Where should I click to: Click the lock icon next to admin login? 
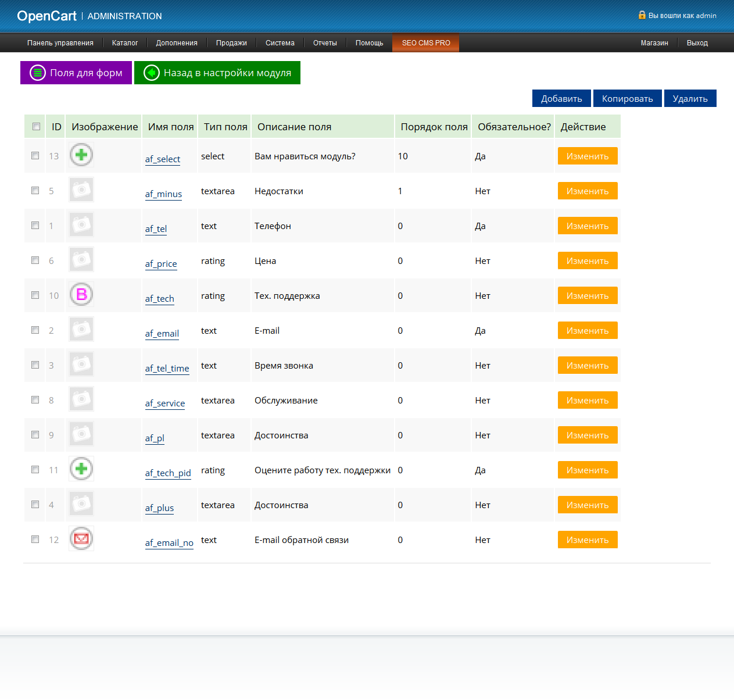tap(642, 15)
